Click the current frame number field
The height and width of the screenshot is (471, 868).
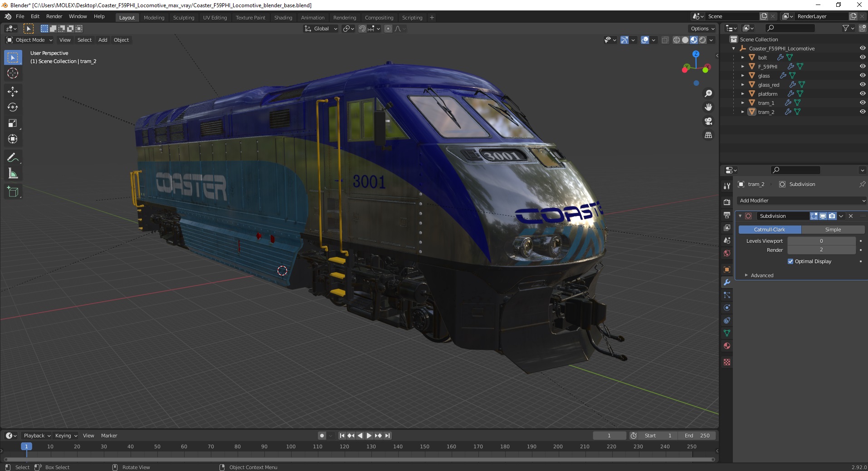(609, 436)
